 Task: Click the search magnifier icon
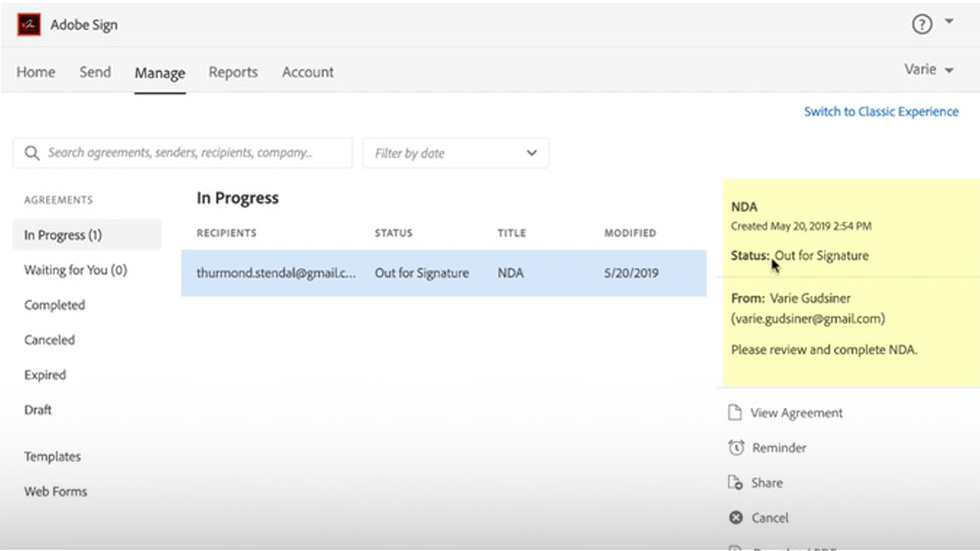(x=31, y=153)
